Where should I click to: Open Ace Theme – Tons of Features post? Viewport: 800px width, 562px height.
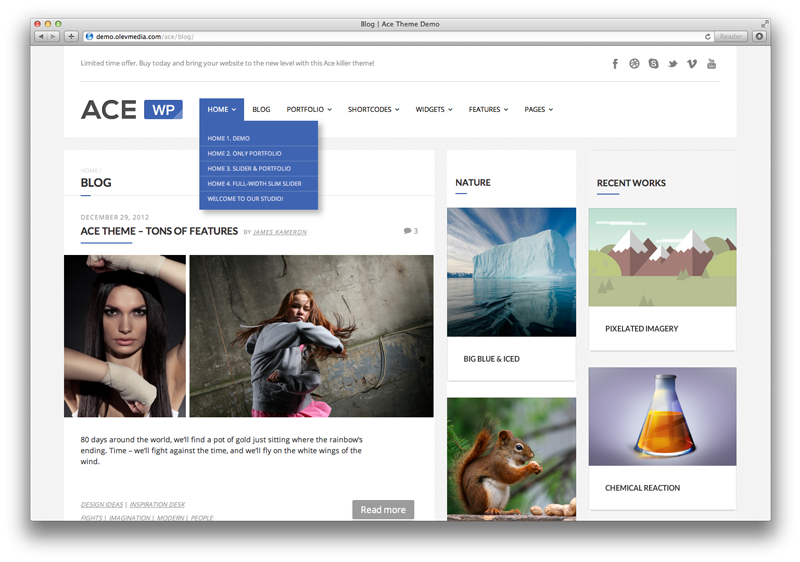click(159, 231)
